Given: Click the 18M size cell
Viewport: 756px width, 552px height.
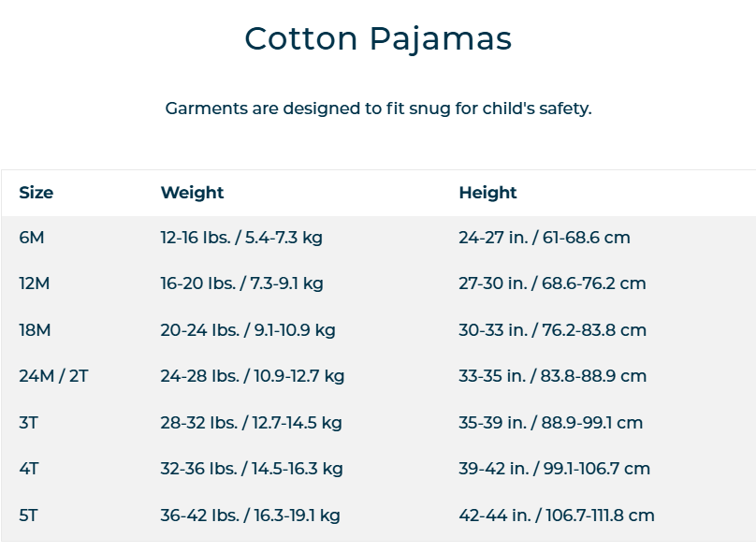Looking at the screenshot, I should (x=35, y=330).
